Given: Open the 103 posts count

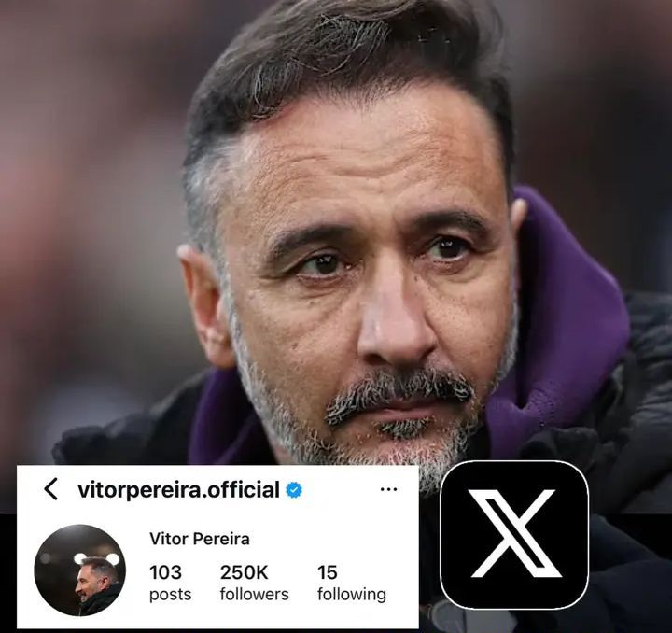Looking at the screenshot, I should [170, 583].
